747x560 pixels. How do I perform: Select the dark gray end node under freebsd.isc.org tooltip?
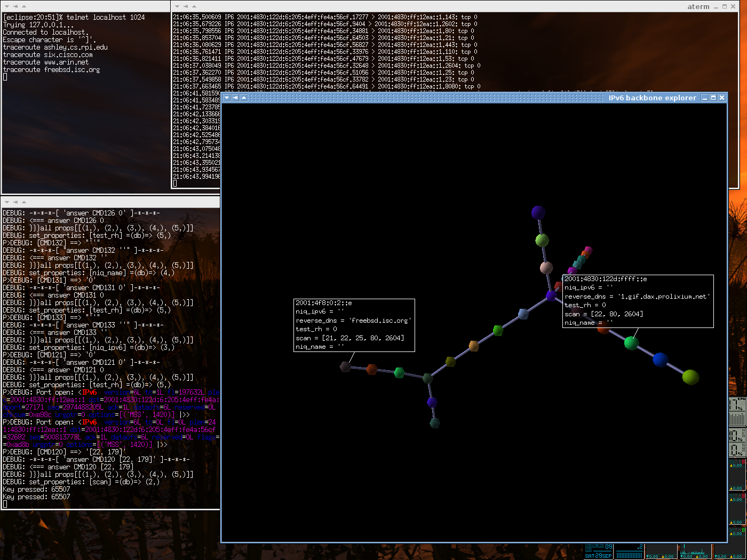click(345, 366)
